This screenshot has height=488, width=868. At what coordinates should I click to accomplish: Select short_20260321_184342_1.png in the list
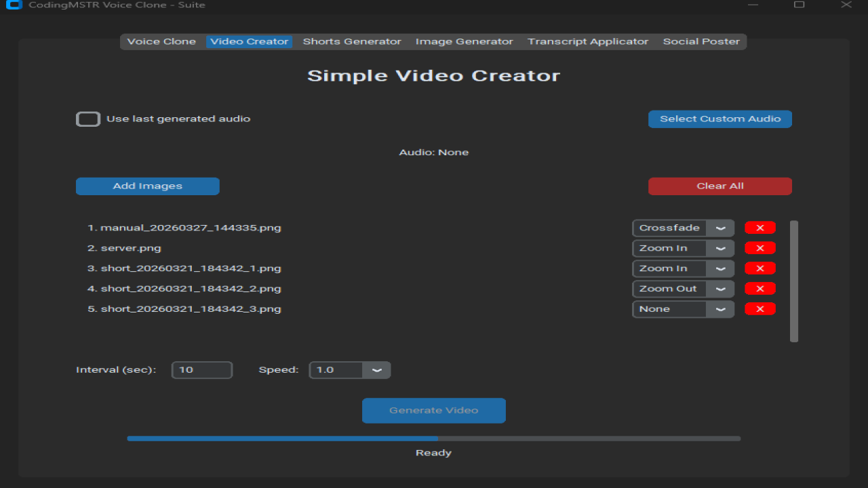coord(184,268)
